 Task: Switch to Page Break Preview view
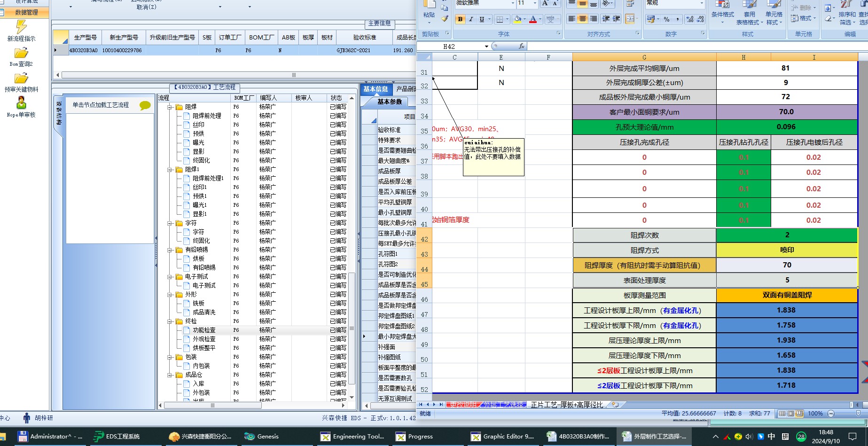[x=799, y=414]
